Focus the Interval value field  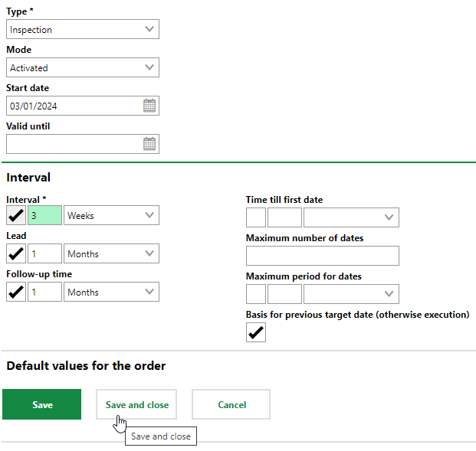point(44,215)
